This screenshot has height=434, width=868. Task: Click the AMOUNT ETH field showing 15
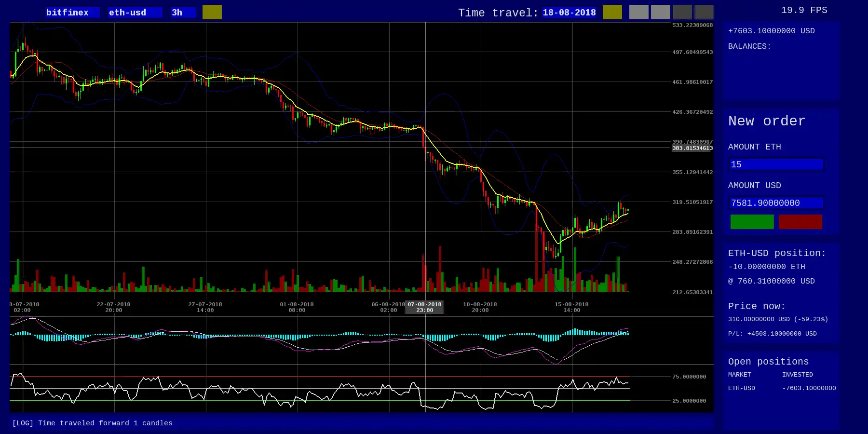776,164
